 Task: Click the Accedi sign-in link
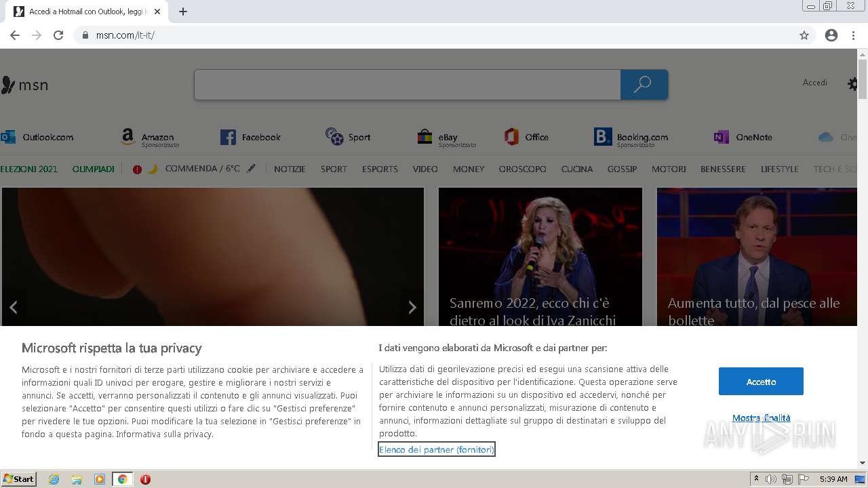coord(814,83)
